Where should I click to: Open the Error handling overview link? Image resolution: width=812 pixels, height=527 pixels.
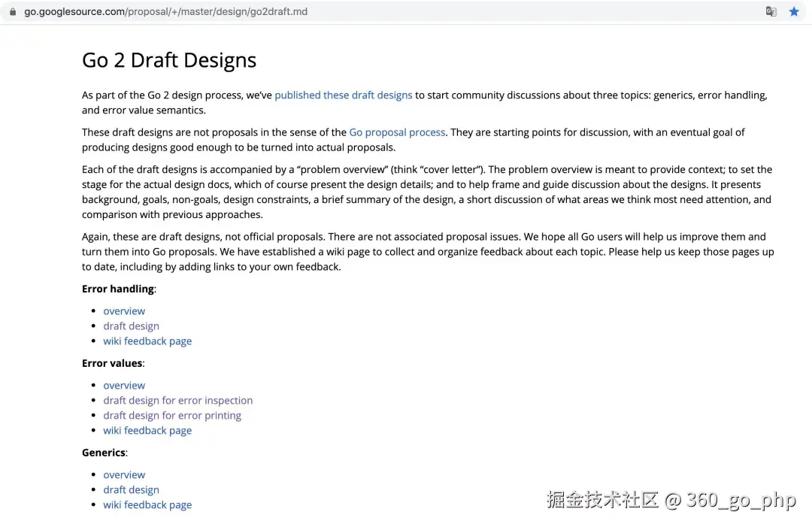click(124, 311)
